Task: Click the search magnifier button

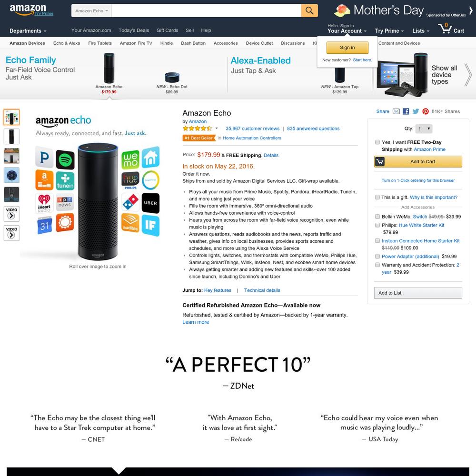Action: (x=309, y=10)
